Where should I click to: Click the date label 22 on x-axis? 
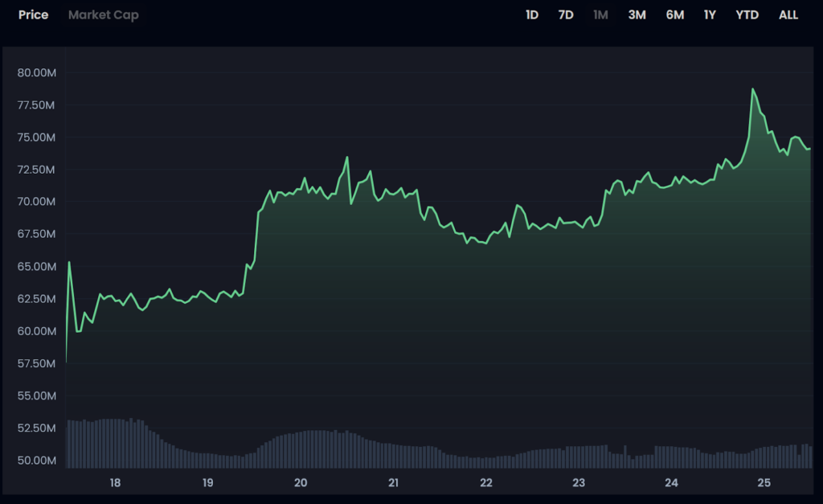[485, 483]
